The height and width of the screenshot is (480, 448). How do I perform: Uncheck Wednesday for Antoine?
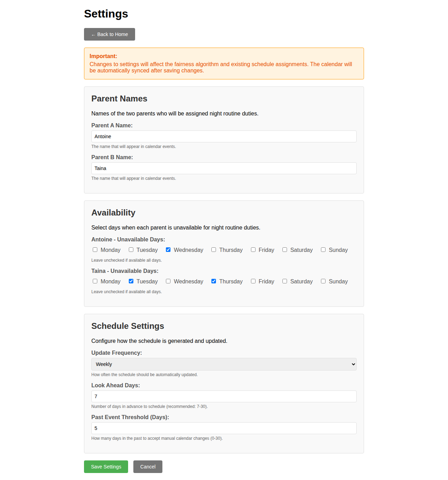(x=168, y=249)
